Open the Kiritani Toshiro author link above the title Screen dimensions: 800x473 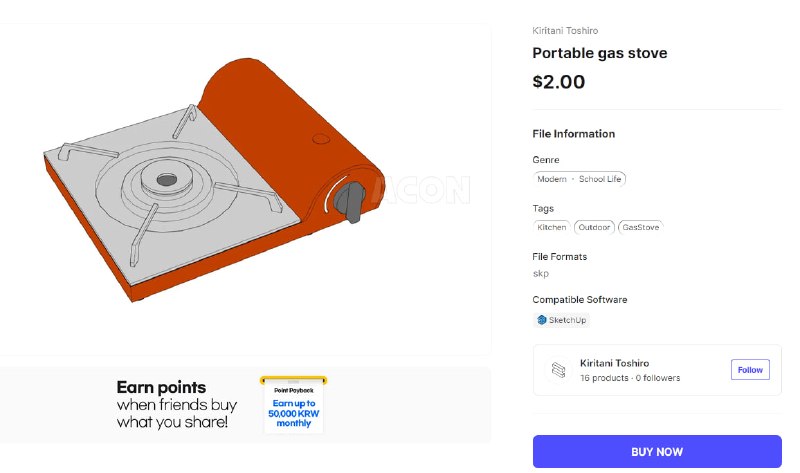(x=565, y=31)
